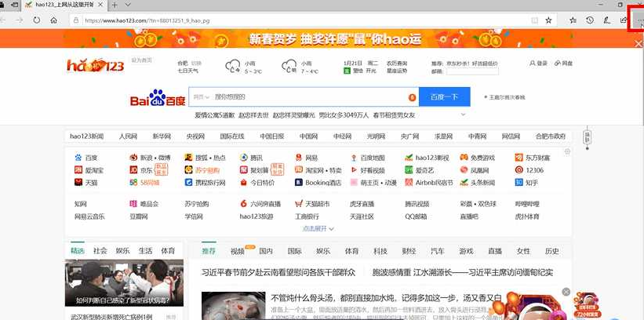Open 知乎 icon link
644x320 pixels.
pyautogui.click(x=518, y=182)
